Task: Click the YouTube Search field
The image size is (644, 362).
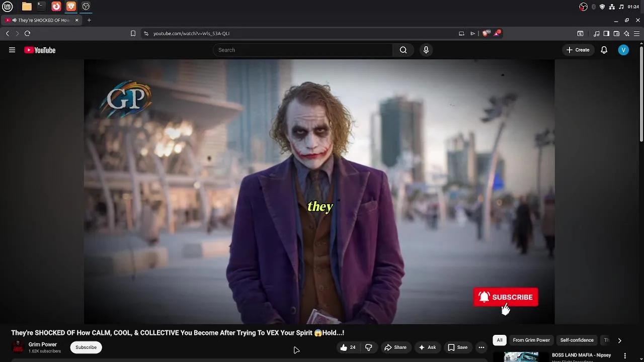Action: (x=302, y=50)
